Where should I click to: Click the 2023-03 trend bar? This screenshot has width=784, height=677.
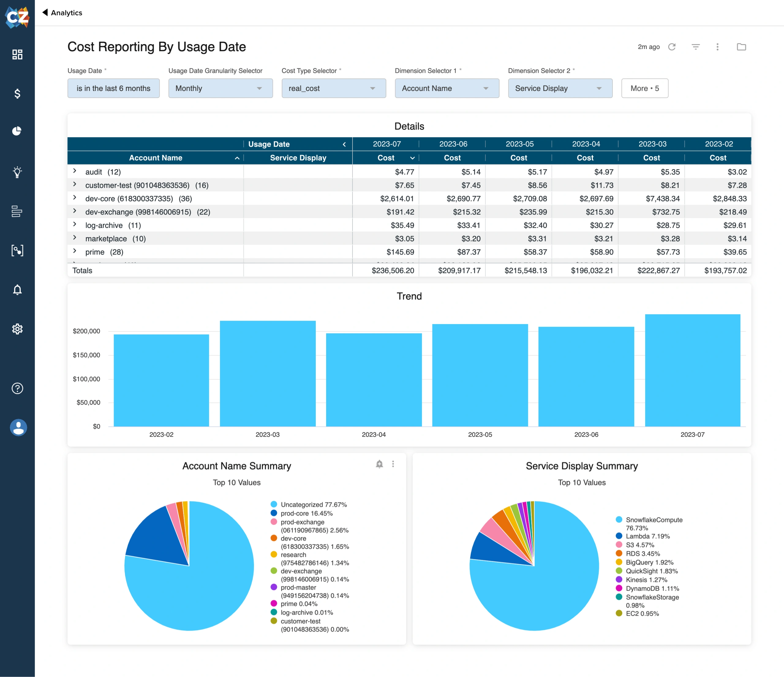pyautogui.click(x=268, y=374)
